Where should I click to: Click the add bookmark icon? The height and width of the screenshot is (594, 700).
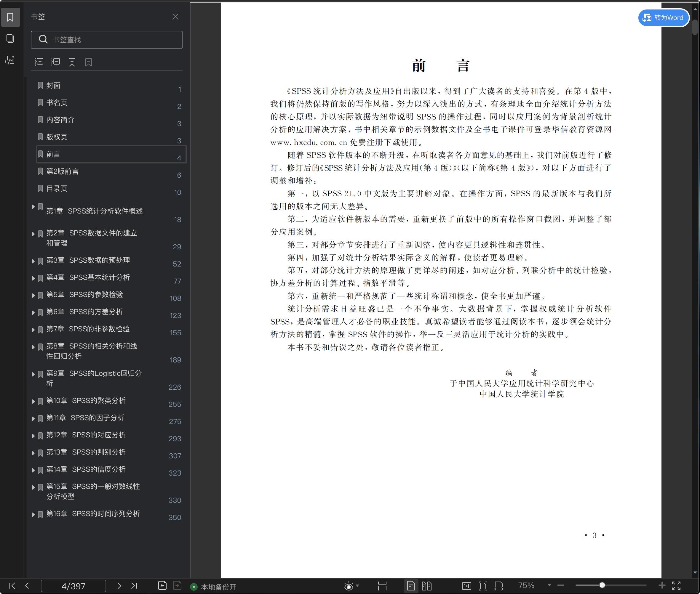pos(72,62)
